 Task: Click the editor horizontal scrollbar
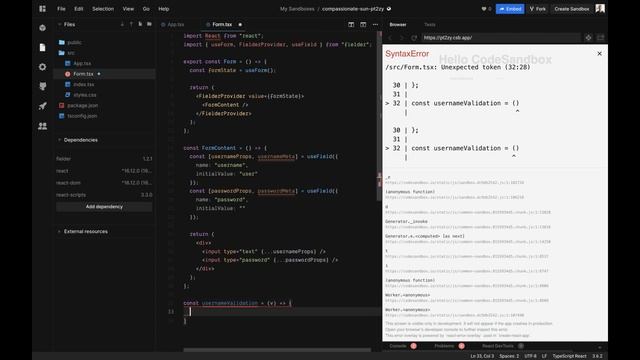(x=277, y=350)
